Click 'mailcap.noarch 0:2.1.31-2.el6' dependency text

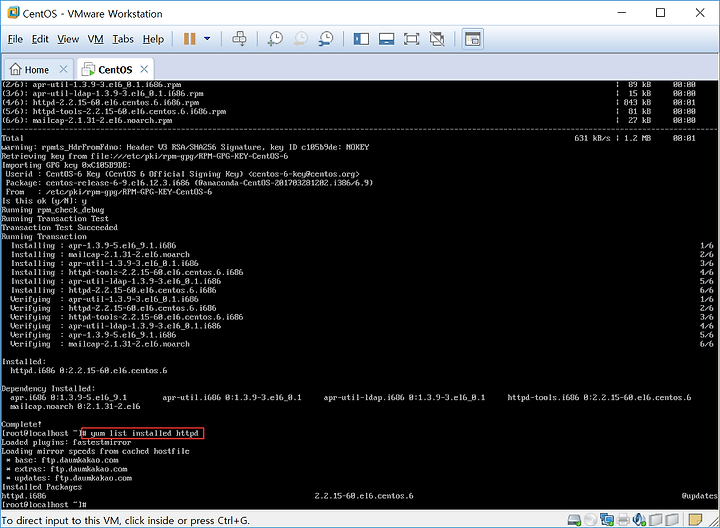(75, 406)
